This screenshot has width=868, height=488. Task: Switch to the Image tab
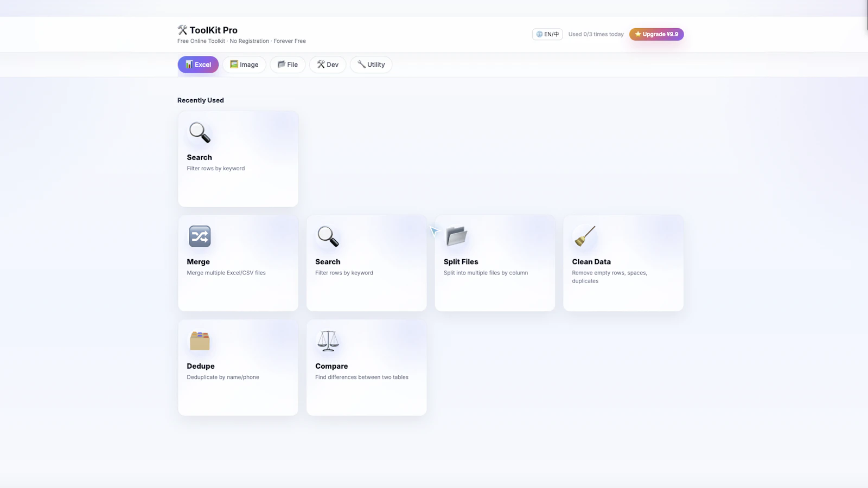[244, 65]
